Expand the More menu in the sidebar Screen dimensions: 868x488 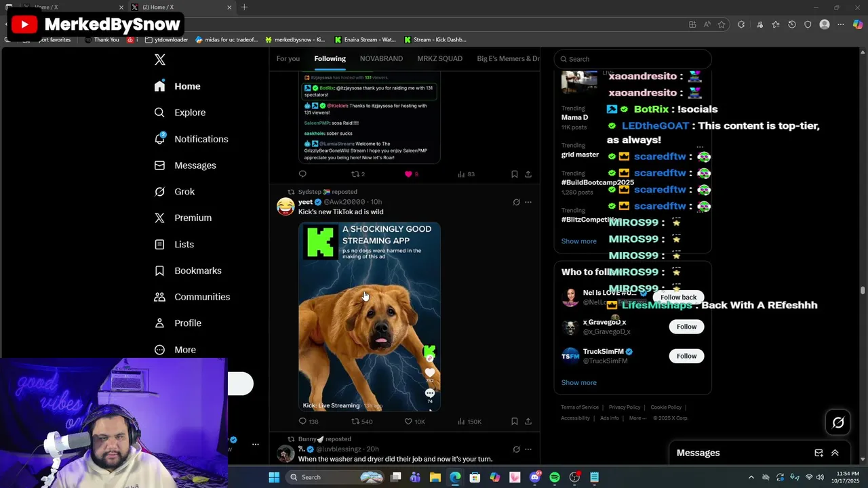[176, 350]
